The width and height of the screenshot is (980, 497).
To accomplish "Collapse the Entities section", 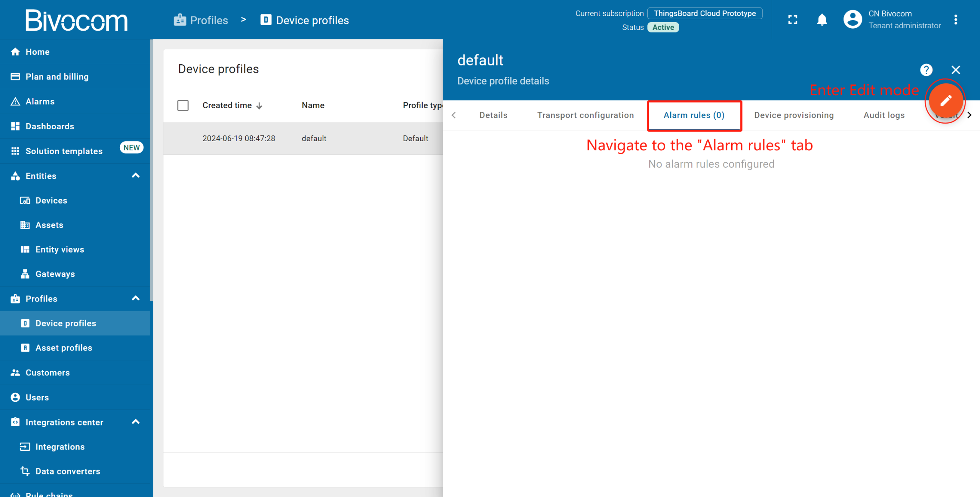I will coord(136,176).
